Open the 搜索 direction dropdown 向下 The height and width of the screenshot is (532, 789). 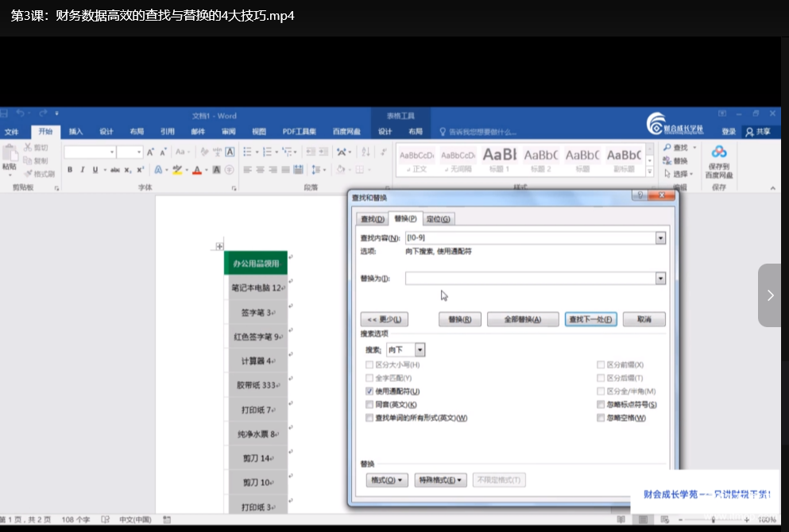420,349
